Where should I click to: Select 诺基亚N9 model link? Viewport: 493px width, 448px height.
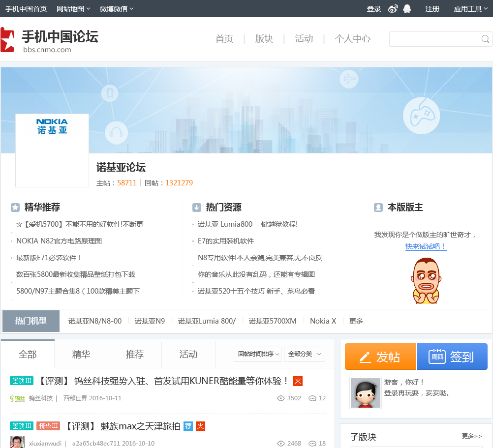click(x=150, y=321)
